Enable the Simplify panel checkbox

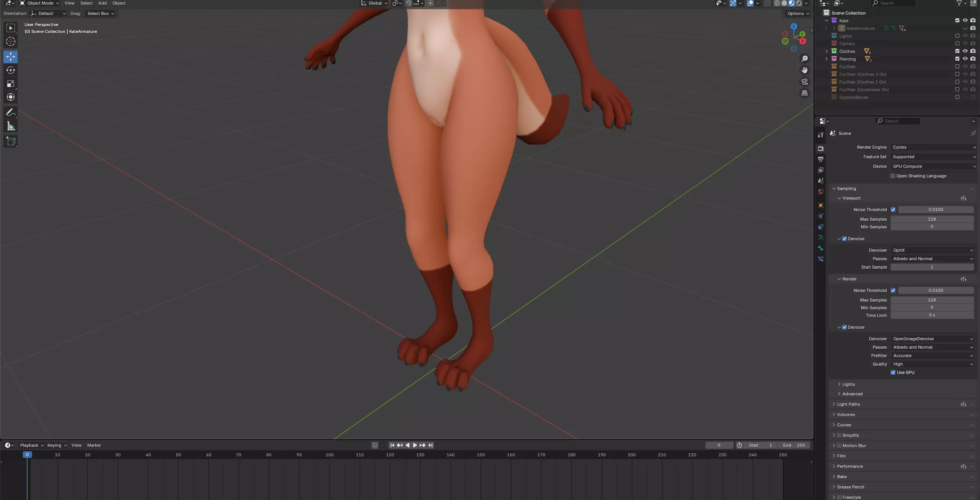(x=839, y=435)
